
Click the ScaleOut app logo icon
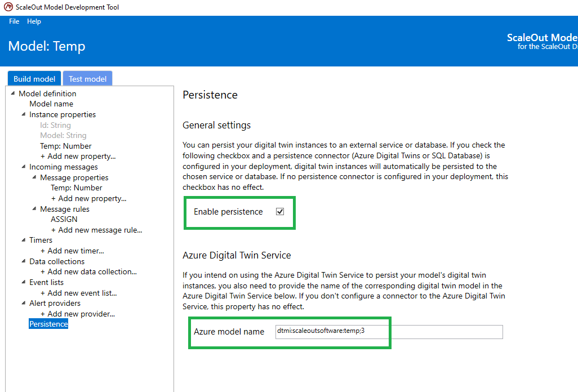8,7
